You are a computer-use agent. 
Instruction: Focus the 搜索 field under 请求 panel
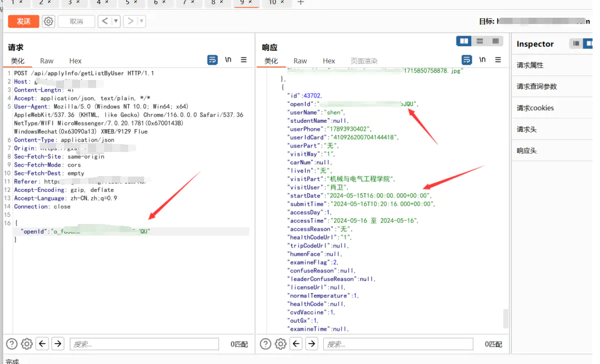pos(144,344)
